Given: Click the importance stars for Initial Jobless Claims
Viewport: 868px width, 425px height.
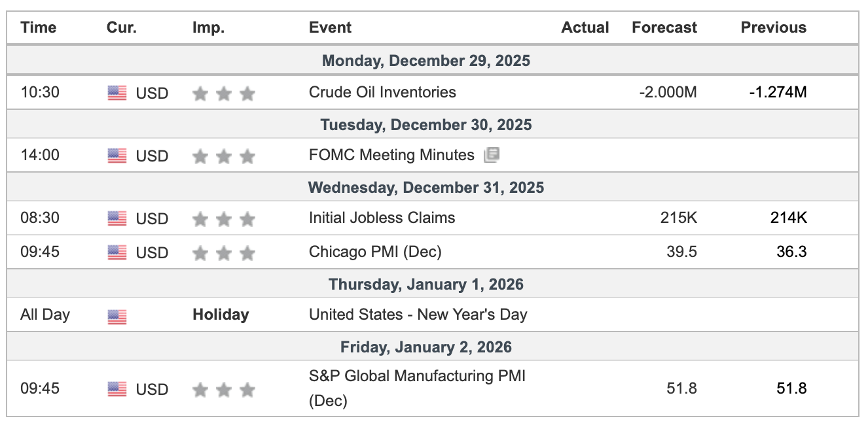Looking at the screenshot, I should [x=223, y=218].
